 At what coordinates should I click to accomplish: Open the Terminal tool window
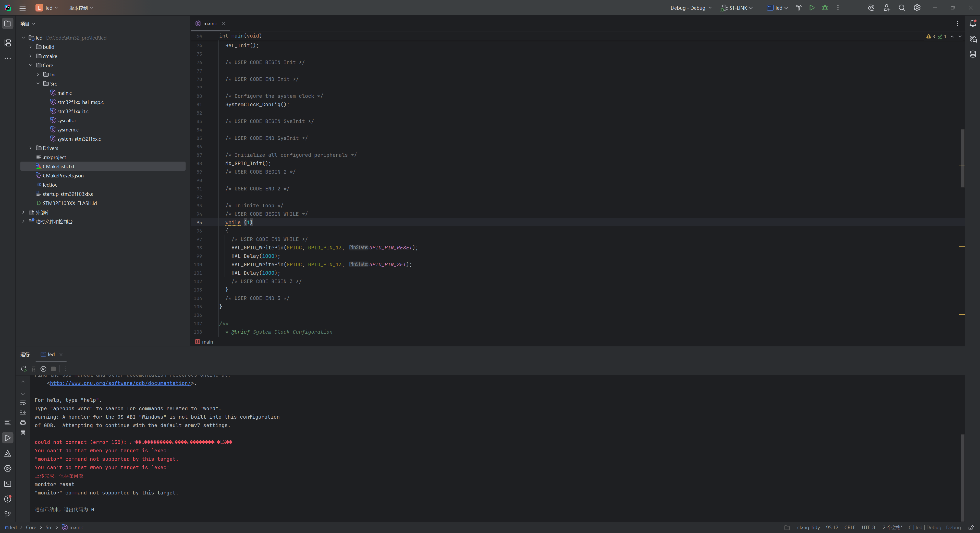(8, 483)
